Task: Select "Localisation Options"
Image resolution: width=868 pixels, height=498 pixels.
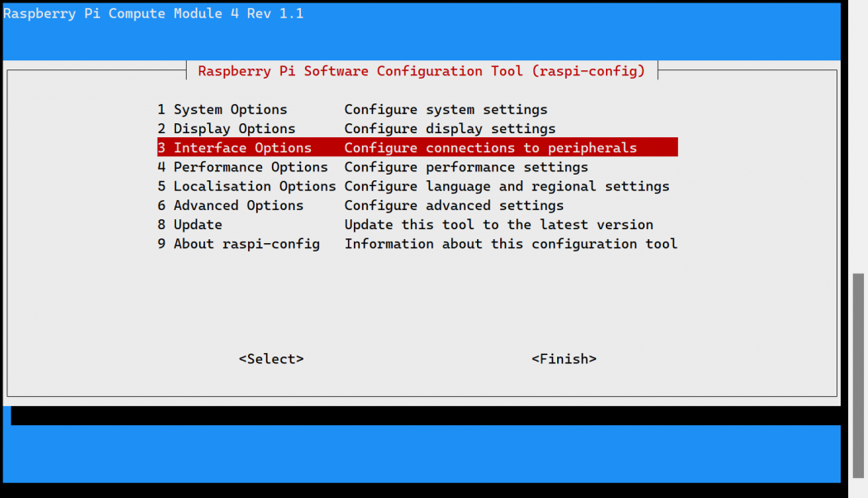Action: [254, 186]
